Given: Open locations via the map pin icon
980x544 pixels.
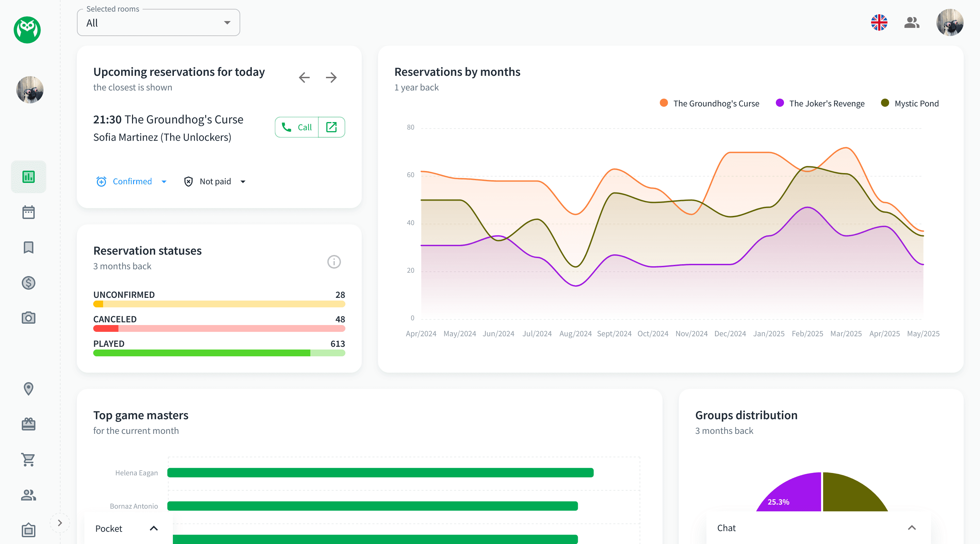Looking at the screenshot, I should [x=29, y=389].
